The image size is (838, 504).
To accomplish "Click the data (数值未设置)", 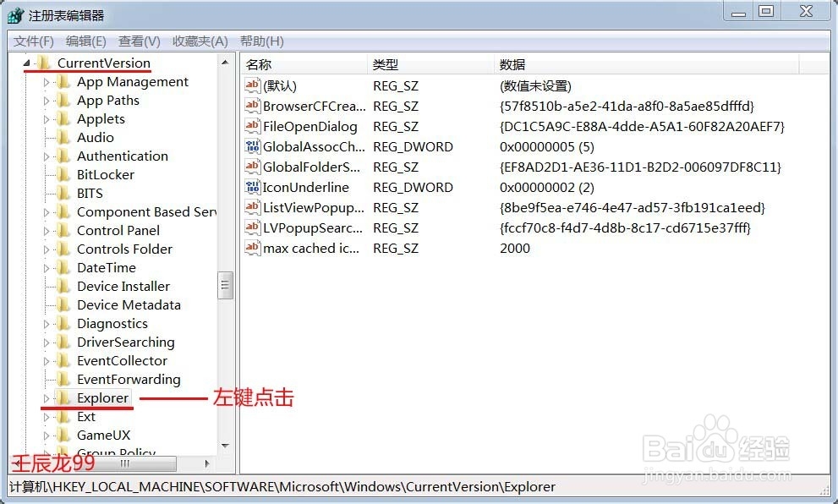I will (x=535, y=86).
